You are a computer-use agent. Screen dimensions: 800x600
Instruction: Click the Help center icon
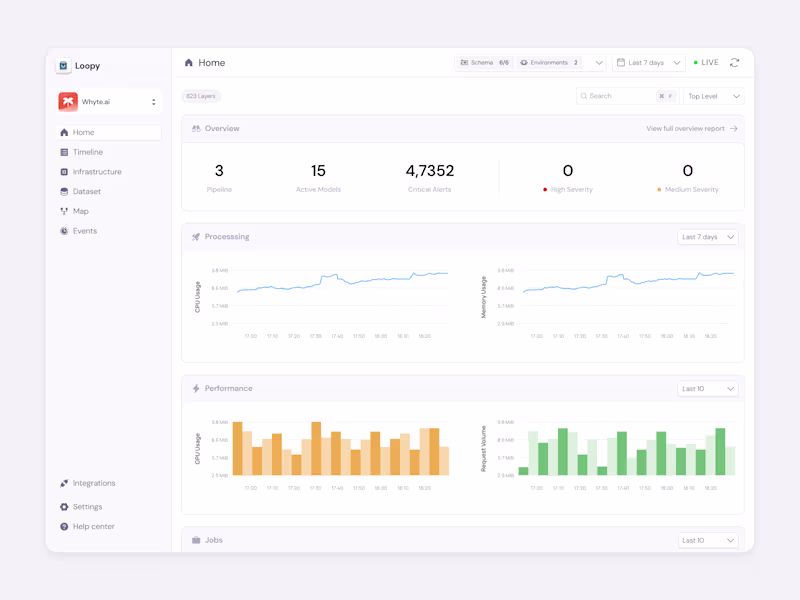65,526
